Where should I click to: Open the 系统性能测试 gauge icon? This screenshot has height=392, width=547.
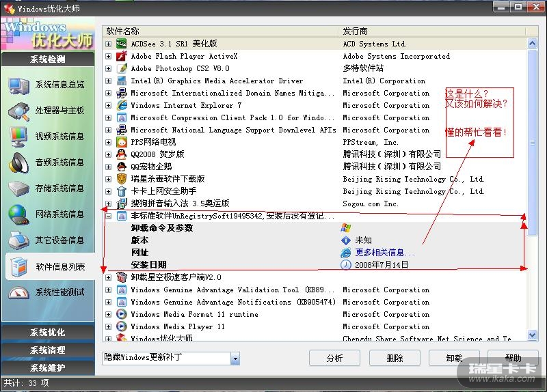(x=19, y=293)
